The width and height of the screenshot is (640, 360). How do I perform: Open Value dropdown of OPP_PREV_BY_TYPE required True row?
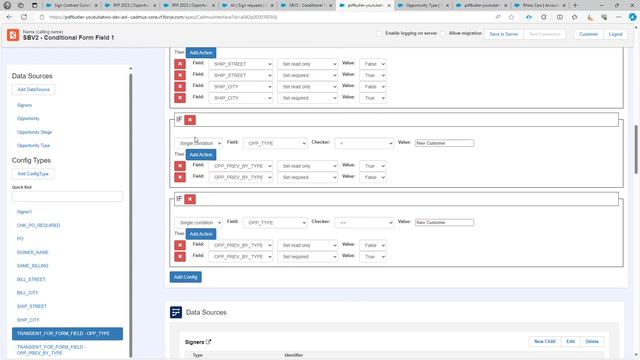click(373, 257)
